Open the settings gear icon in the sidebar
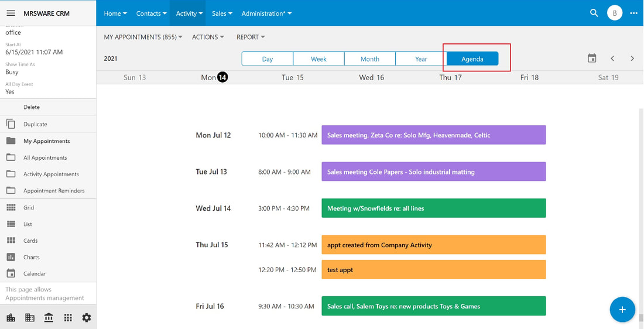Image resolution: width=644 pixels, height=329 pixels. point(86,317)
